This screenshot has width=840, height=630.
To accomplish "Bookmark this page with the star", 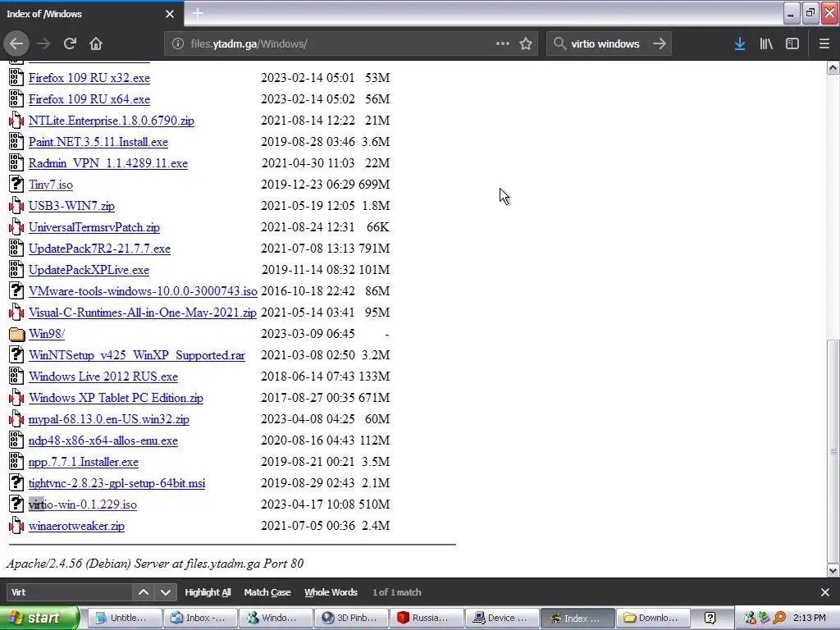I will point(526,44).
